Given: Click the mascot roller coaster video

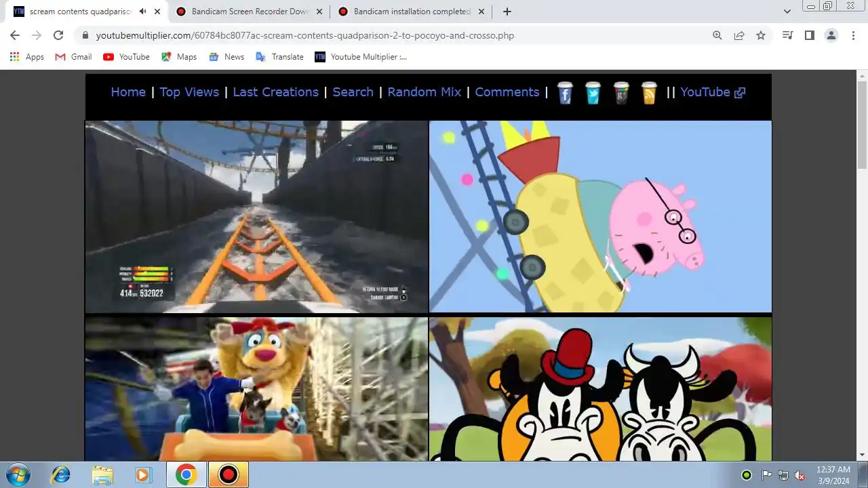Looking at the screenshot, I should click(256, 389).
